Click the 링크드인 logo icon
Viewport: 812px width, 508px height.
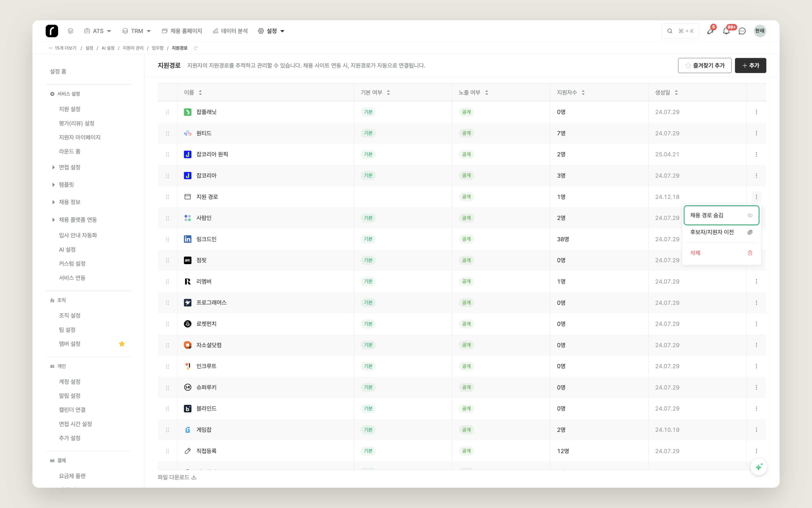point(187,239)
